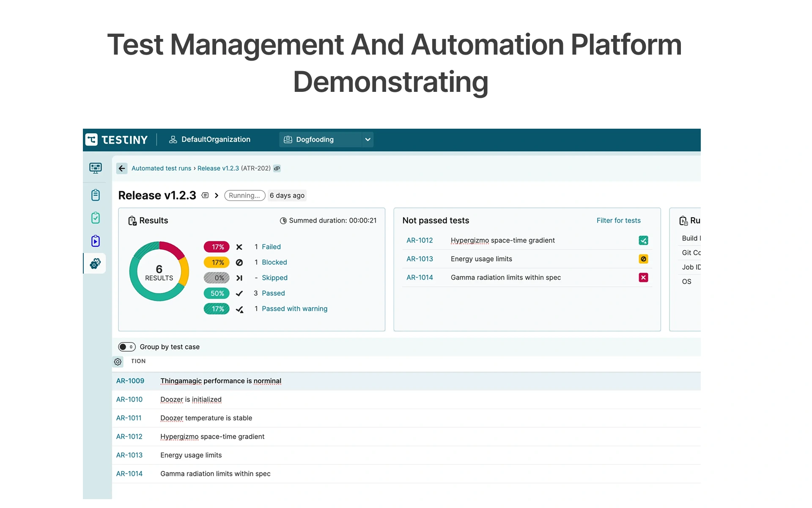
Task: Open the test runs checkmark clipboard sidebar icon
Action: (x=96, y=218)
